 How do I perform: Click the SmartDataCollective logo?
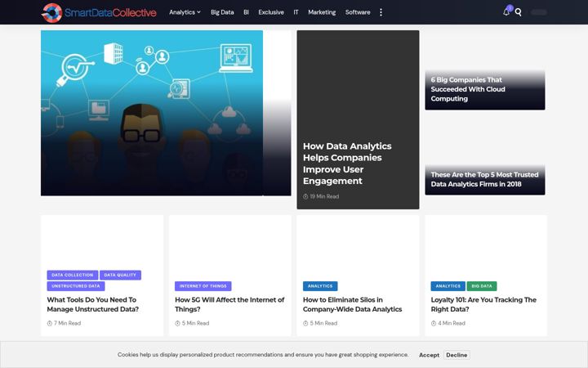(x=99, y=13)
